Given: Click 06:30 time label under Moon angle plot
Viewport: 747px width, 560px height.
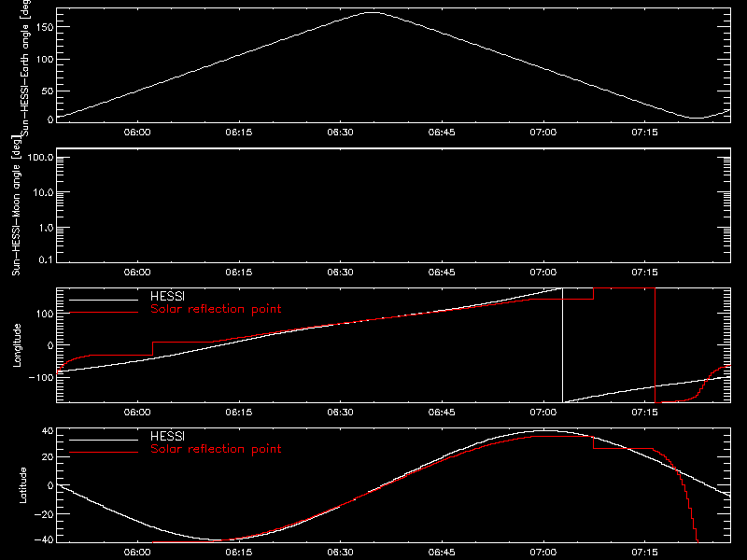Looking at the screenshot, I should click(x=340, y=272).
